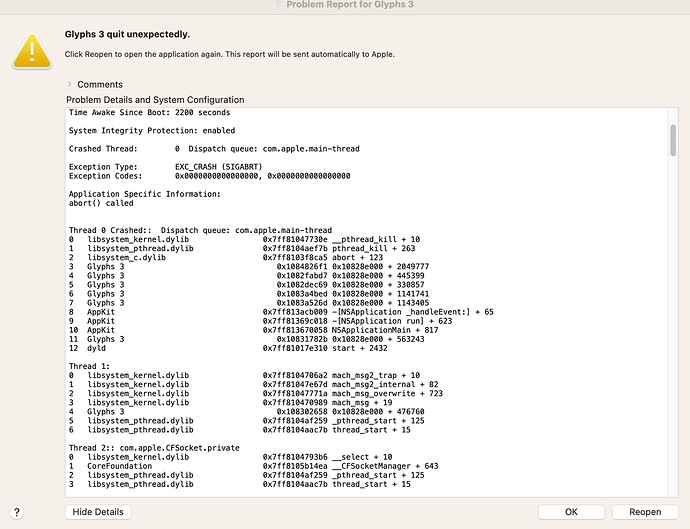The width and height of the screenshot is (690, 529).
Task: Click the dyld 'start + 2432' frame
Action: [228, 348]
